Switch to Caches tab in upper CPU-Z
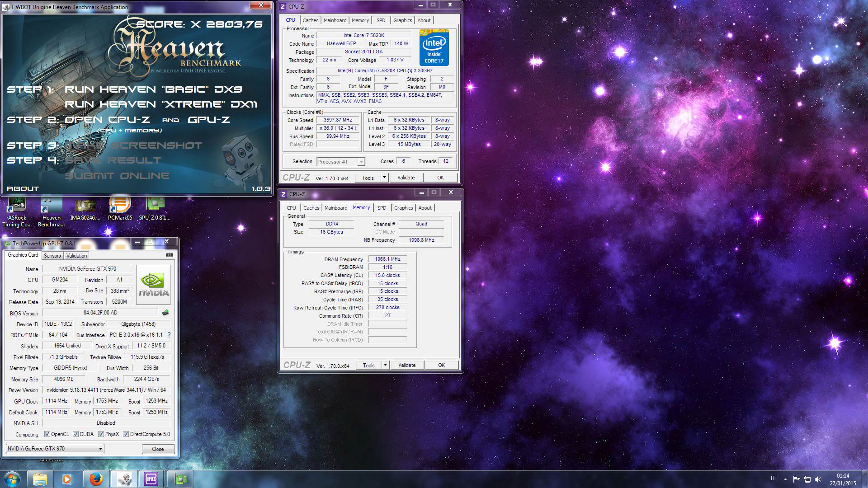 click(311, 20)
